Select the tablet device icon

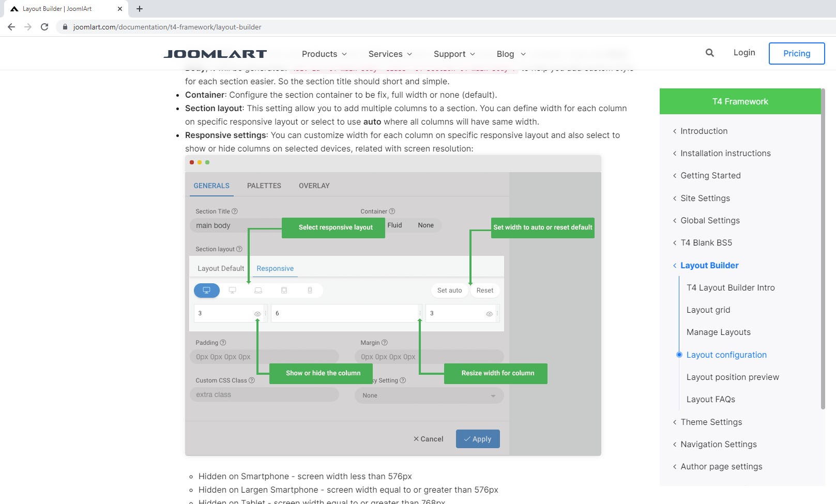[x=284, y=291]
